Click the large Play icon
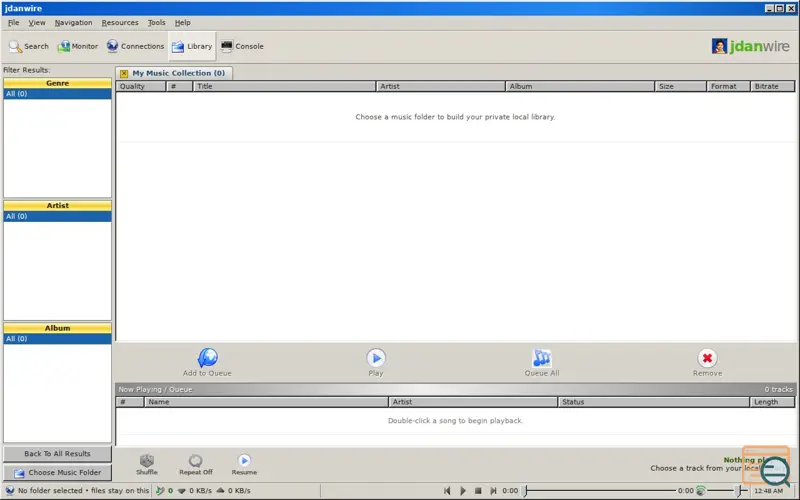The image size is (800, 500). click(x=376, y=358)
